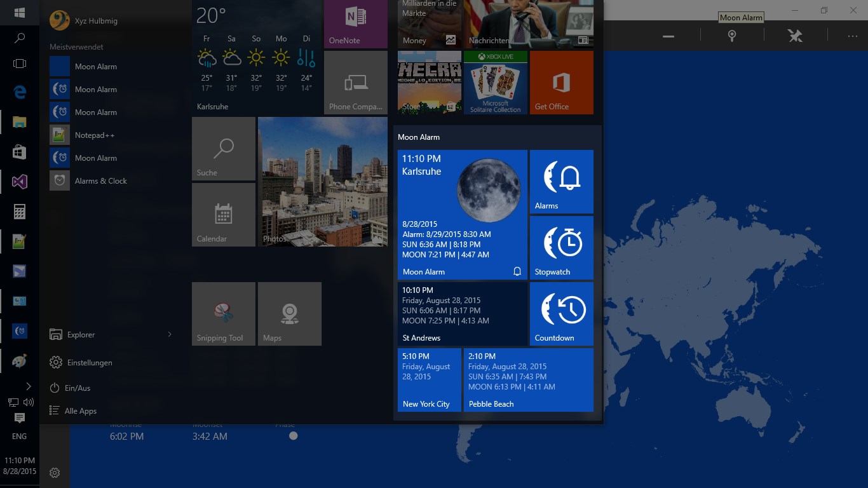Open the Stopwatch tile
Screen dimensions: 868x488
(561, 248)
